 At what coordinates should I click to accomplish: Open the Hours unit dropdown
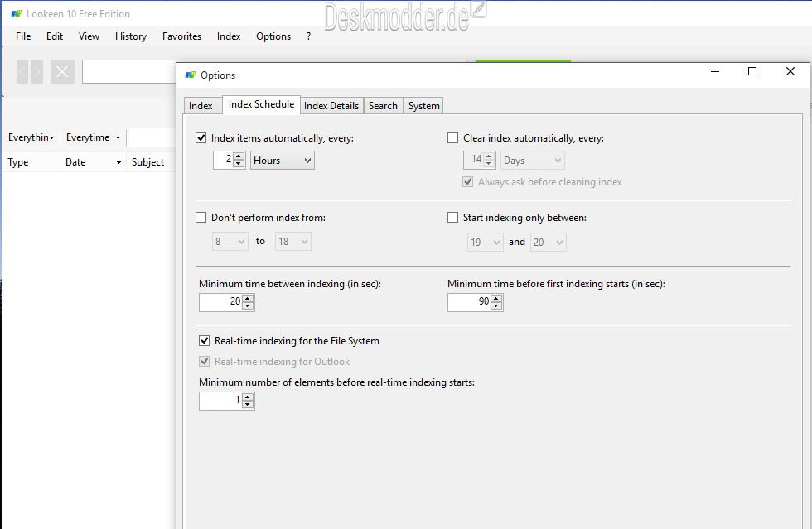click(283, 161)
